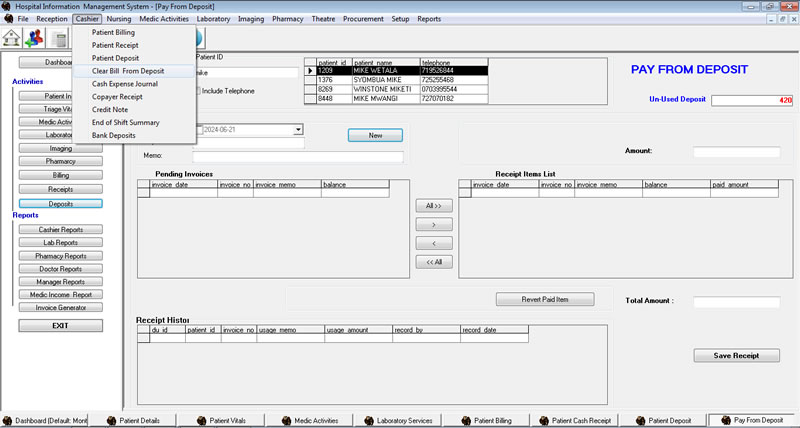Toggle the Include Telephone checkbox
The image size is (800, 428).
click(197, 91)
